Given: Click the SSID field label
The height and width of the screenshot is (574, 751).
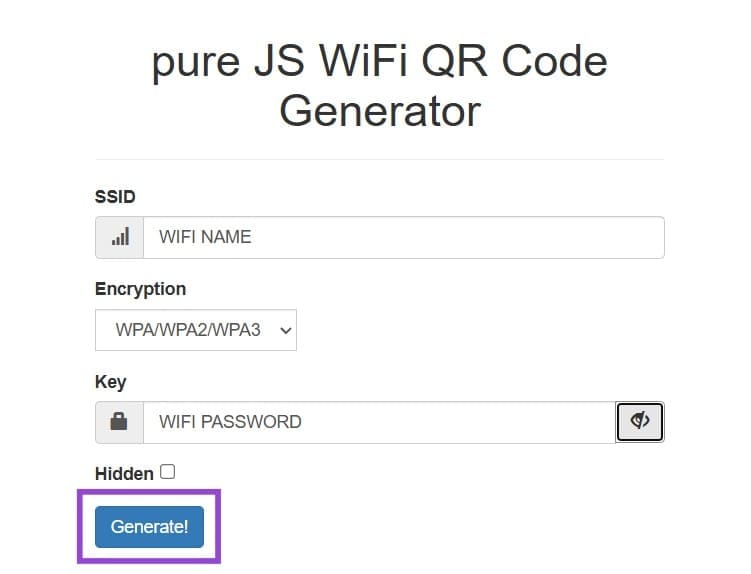Looking at the screenshot, I should pyautogui.click(x=115, y=197).
